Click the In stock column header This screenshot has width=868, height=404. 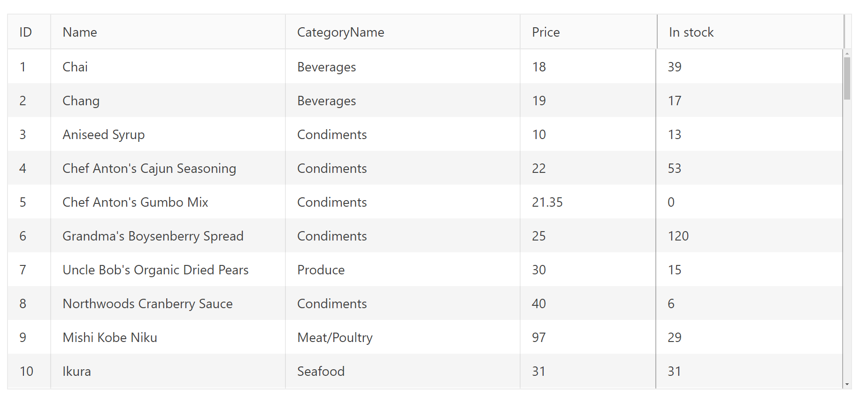coord(691,32)
